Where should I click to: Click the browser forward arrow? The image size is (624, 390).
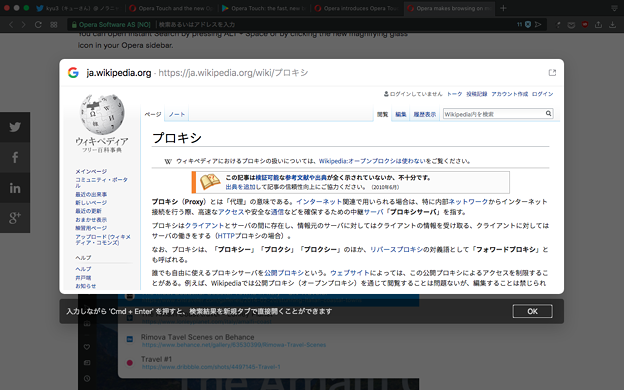[23, 25]
